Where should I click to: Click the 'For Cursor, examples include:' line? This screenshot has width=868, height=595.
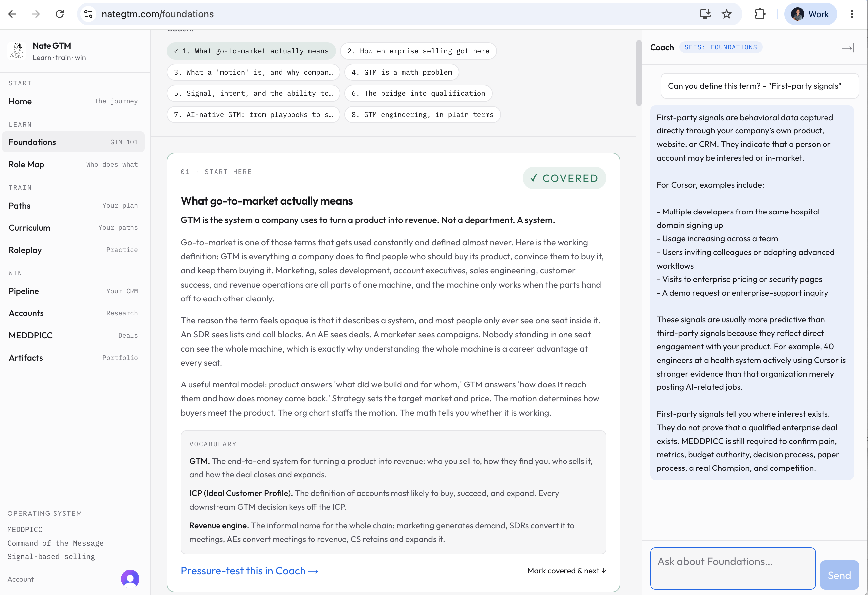pos(710,185)
